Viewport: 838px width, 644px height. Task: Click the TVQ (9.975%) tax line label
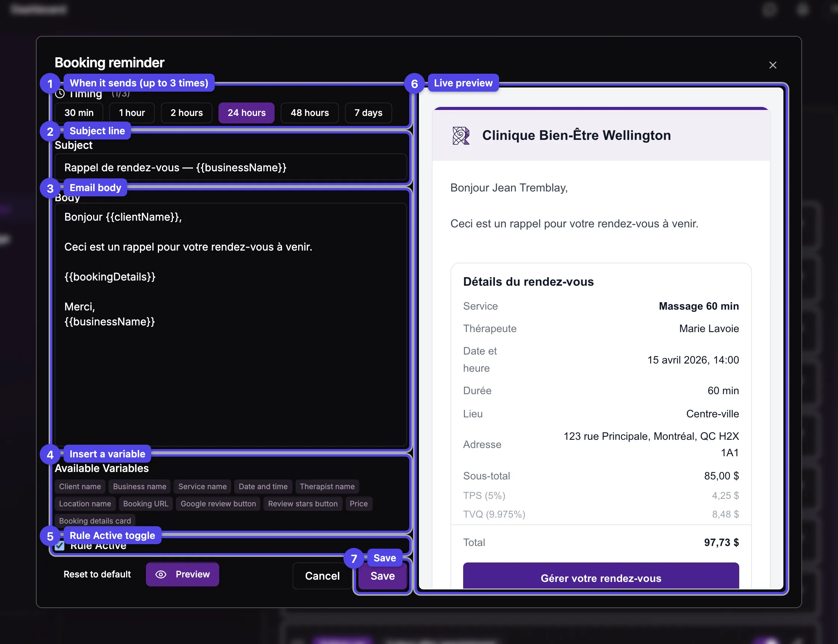tap(494, 514)
